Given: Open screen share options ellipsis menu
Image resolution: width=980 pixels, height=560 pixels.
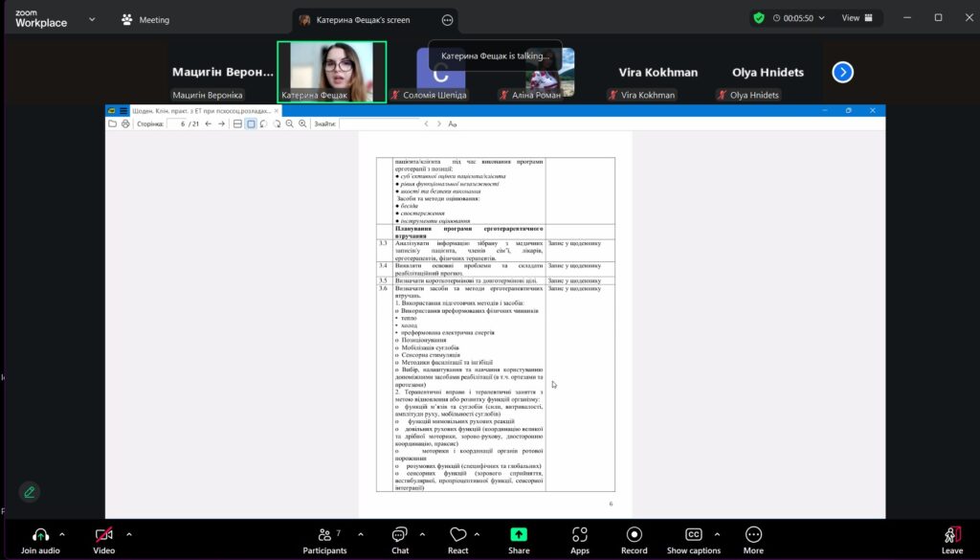Looking at the screenshot, I should pyautogui.click(x=447, y=20).
